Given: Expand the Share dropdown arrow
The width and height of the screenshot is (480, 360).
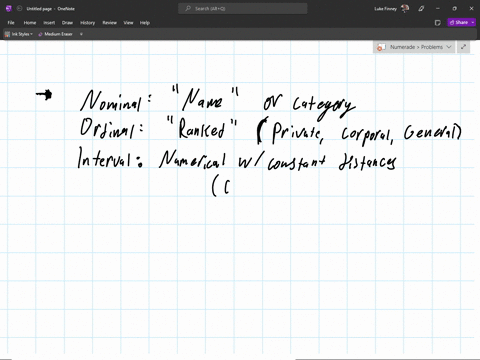Looking at the screenshot, I should click(473, 22).
